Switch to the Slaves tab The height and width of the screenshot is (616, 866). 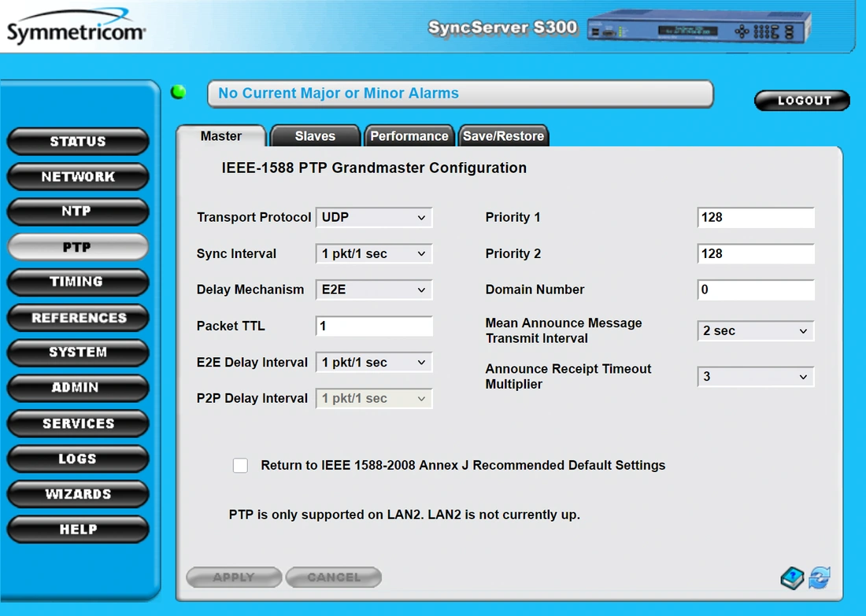315,135
